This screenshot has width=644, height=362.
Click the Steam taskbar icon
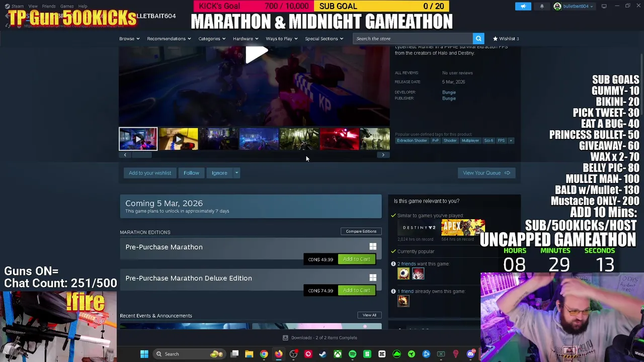click(x=323, y=354)
